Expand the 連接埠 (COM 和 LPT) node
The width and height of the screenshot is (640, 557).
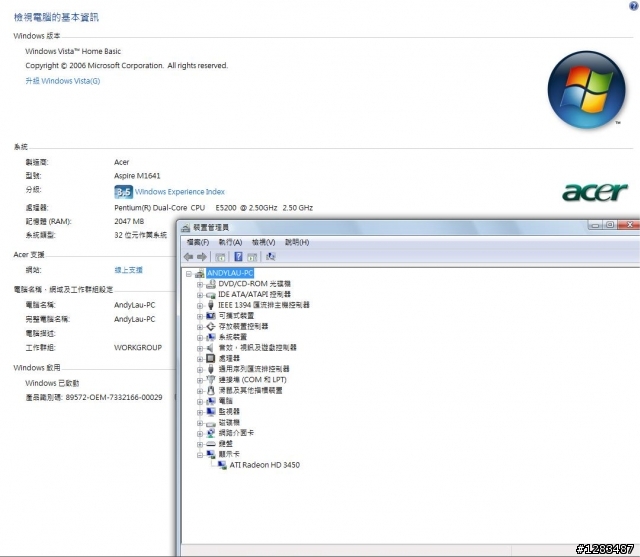click(200, 380)
